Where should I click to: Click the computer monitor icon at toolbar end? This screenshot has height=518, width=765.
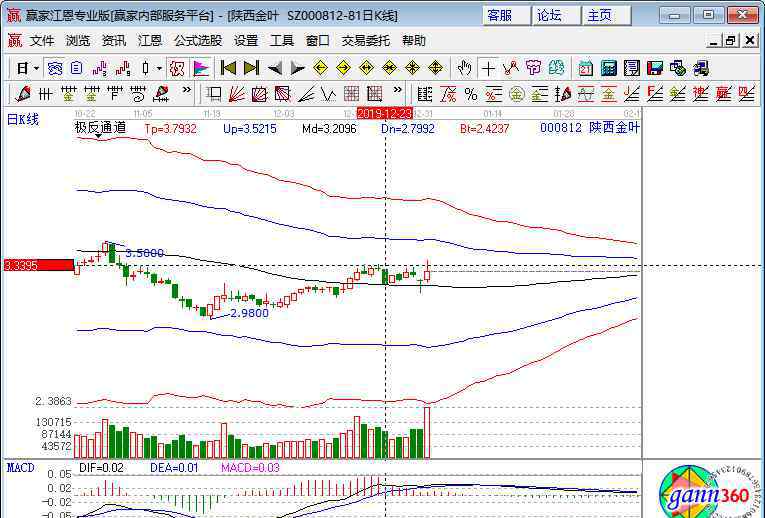pos(701,68)
